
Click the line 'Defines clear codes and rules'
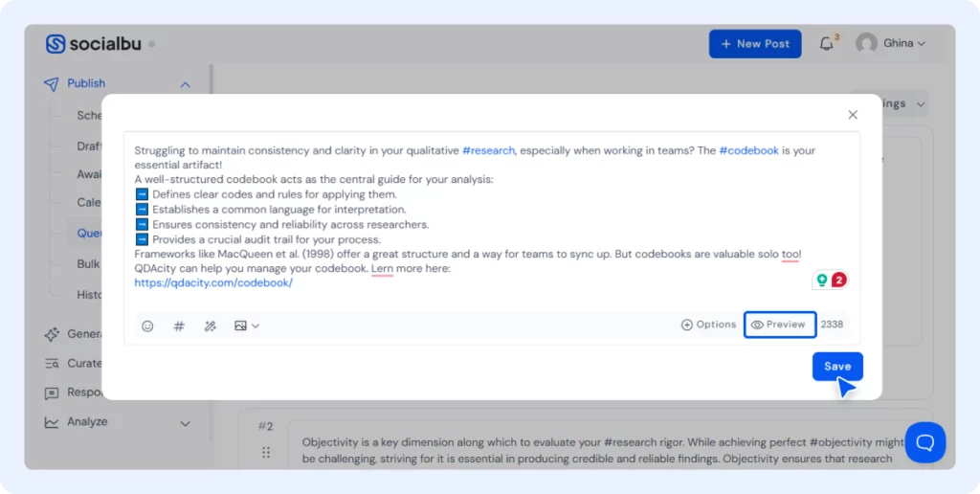[275, 194]
